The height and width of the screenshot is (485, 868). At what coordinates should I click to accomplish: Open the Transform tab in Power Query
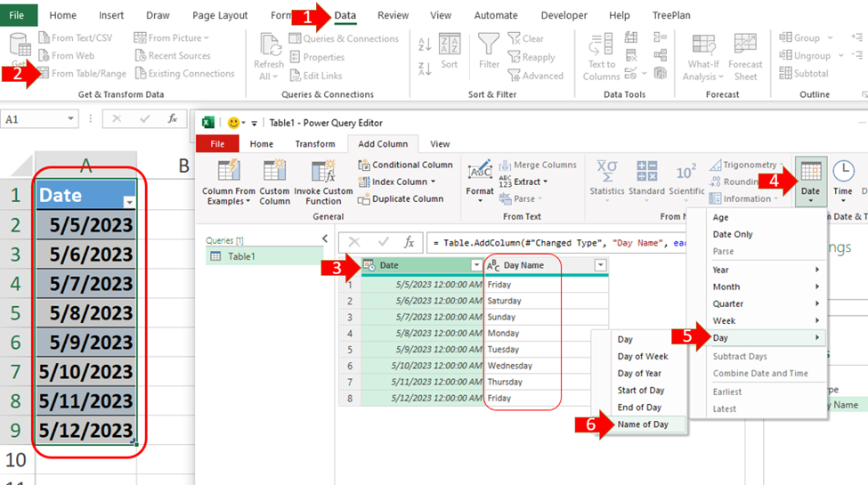point(315,144)
